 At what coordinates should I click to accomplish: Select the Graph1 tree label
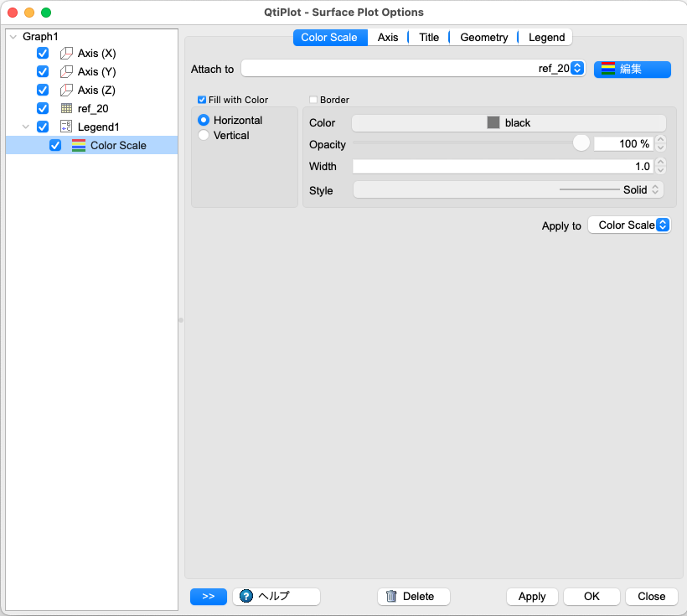40,36
